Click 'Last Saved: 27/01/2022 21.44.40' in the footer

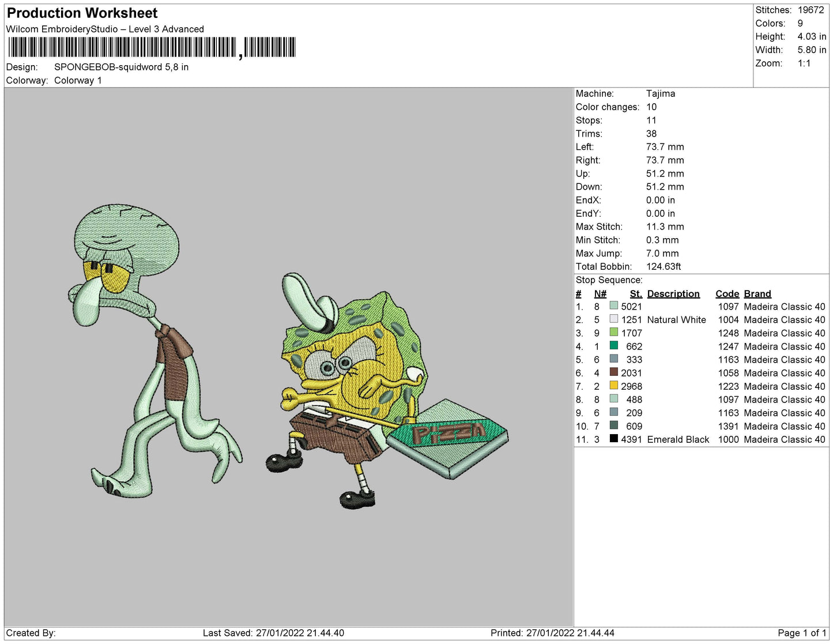pos(273,632)
